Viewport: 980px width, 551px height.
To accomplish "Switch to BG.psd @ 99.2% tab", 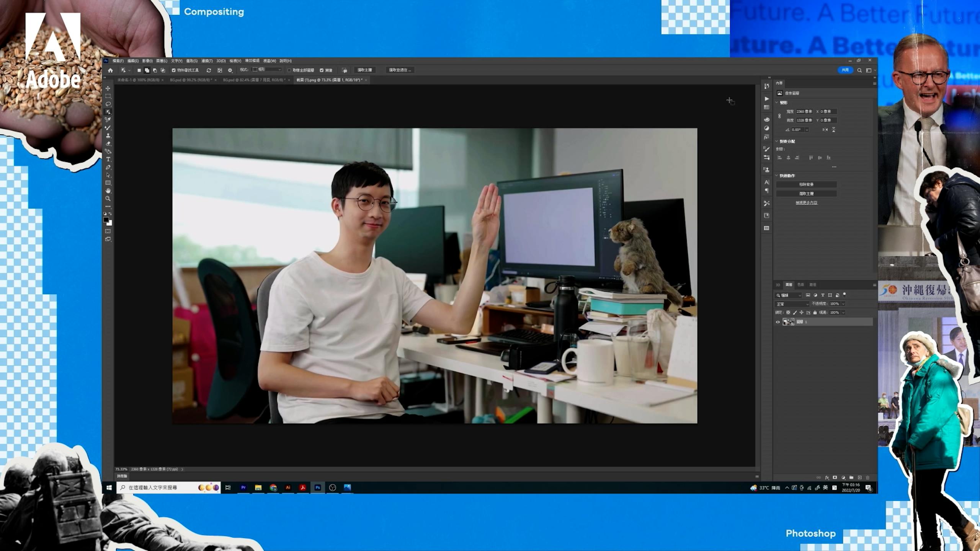I will click(x=191, y=80).
